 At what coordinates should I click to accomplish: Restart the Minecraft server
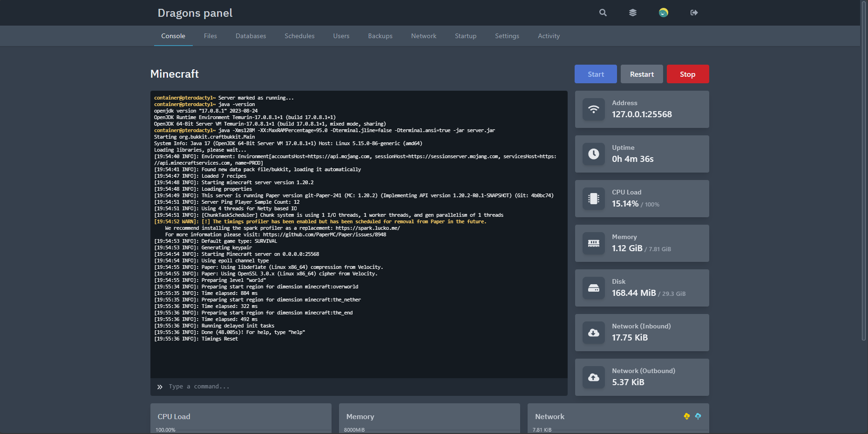click(x=642, y=74)
